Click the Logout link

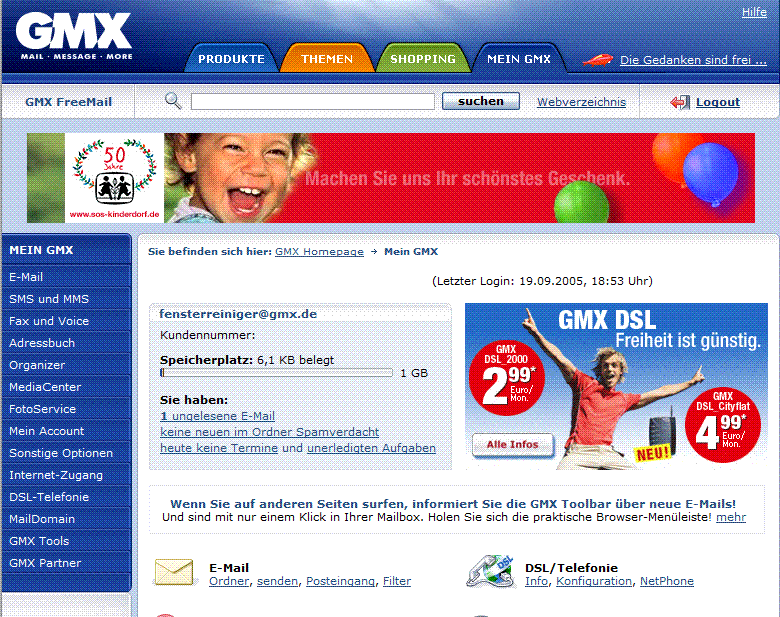718,102
